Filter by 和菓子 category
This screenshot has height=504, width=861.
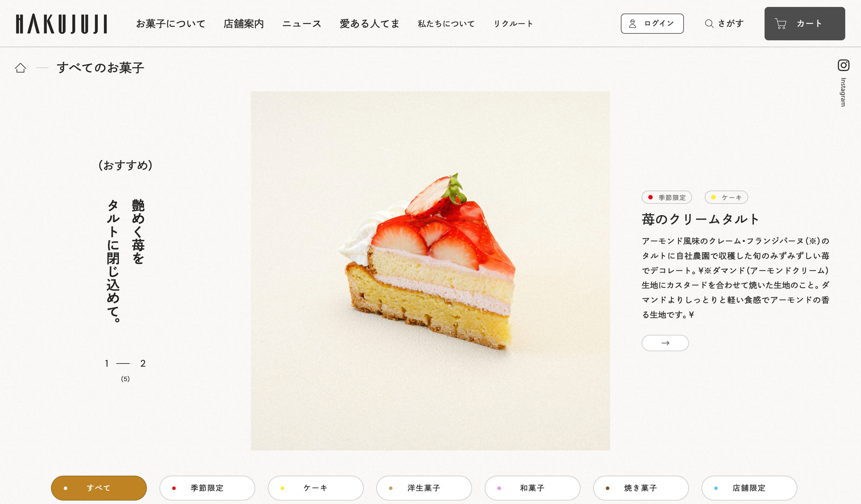pyautogui.click(x=532, y=488)
